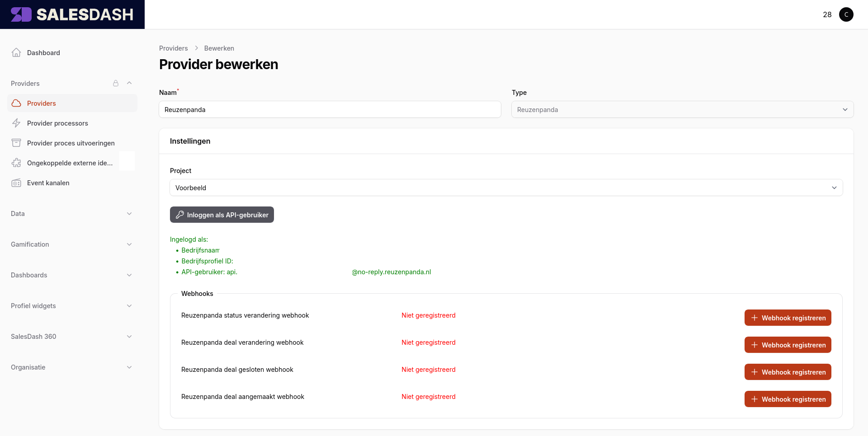The image size is (868, 436).
Task: Register the status verandering webhook
Action: coord(788,318)
